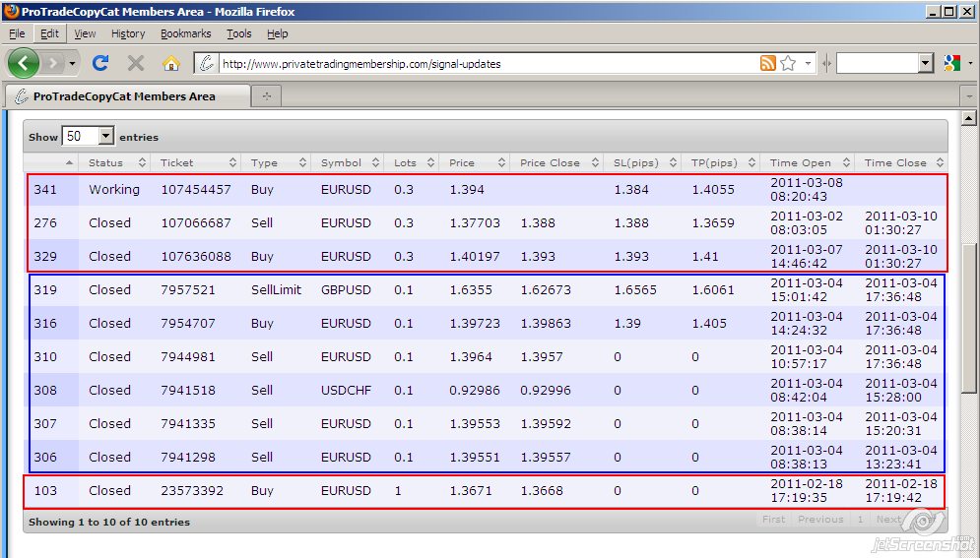
Task: Open the History menu
Action: [x=128, y=33]
